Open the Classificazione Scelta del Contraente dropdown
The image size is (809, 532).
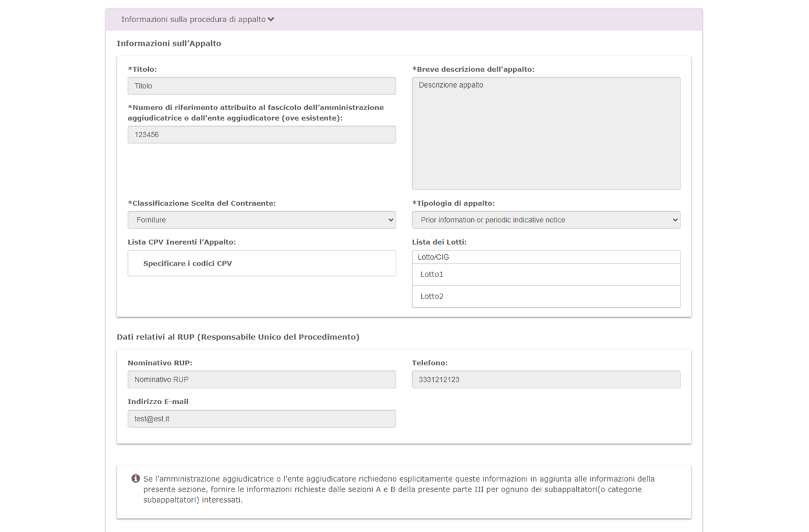click(x=261, y=220)
